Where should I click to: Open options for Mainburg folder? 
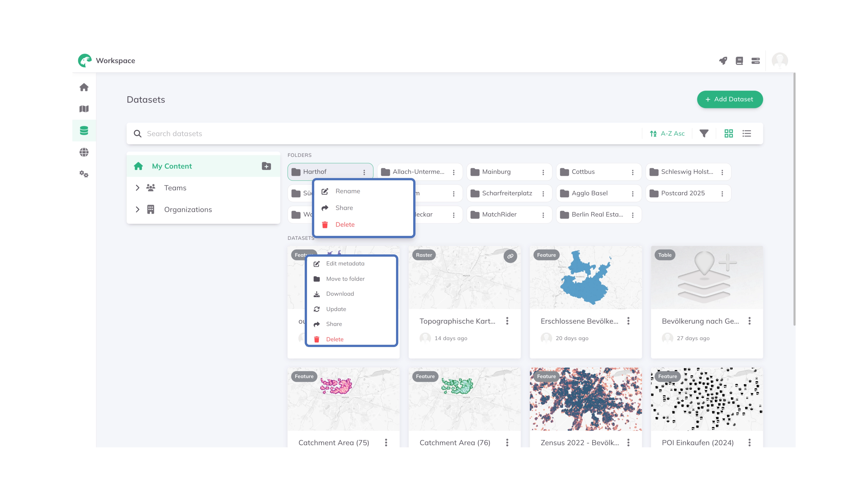[x=543, y=172]
